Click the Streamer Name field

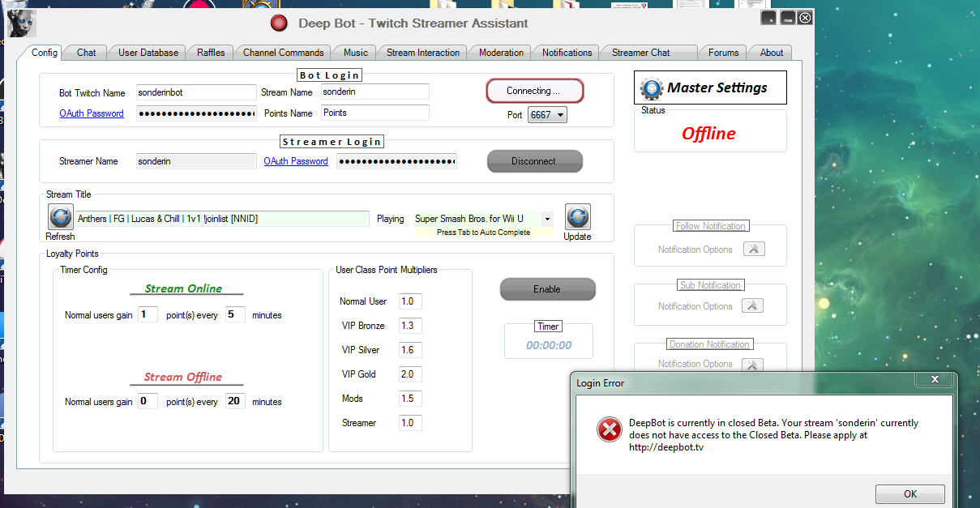(195, 161)
